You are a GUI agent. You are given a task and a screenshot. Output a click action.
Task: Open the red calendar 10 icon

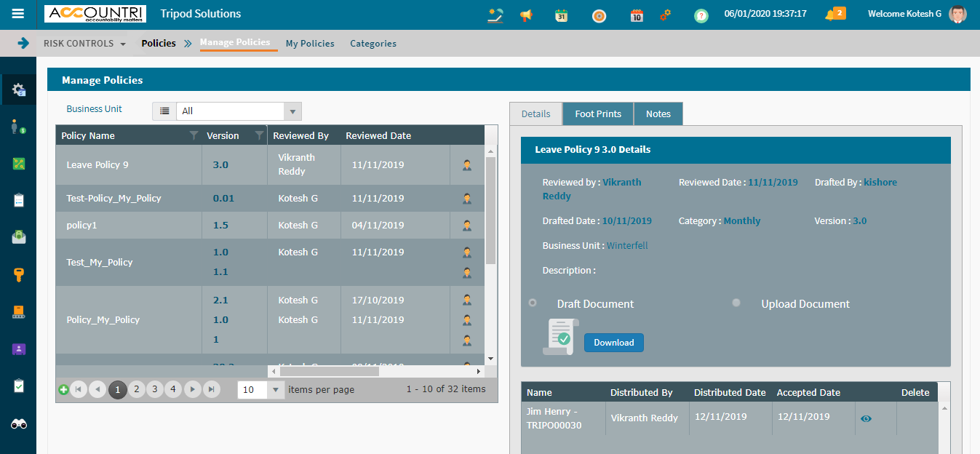[x=637, y=15]
